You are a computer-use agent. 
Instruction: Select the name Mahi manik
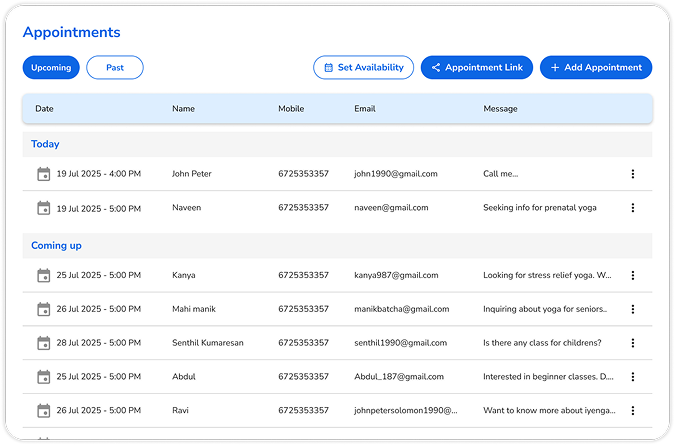coord(194,309)
